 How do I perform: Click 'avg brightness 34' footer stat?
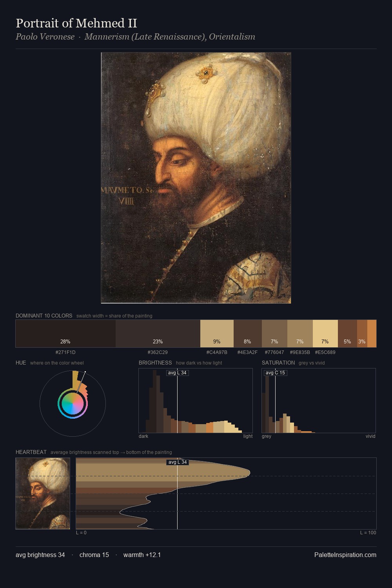point(40,555)
